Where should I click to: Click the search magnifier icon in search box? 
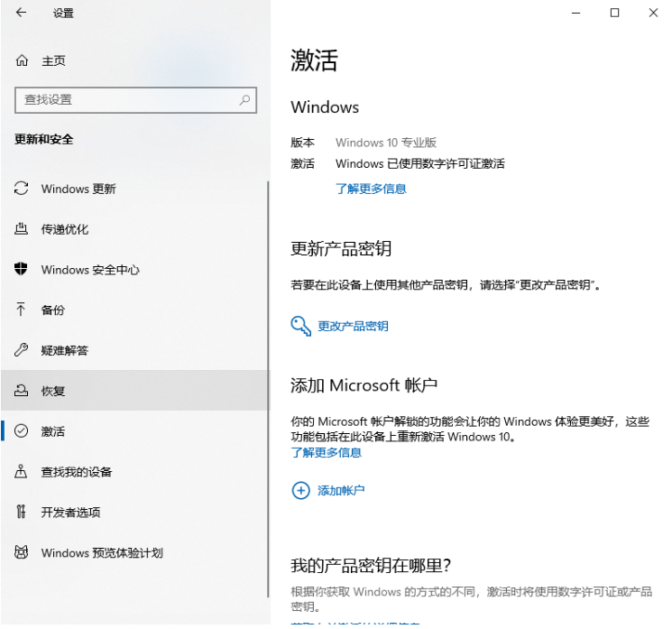click(x=244, y=100)
